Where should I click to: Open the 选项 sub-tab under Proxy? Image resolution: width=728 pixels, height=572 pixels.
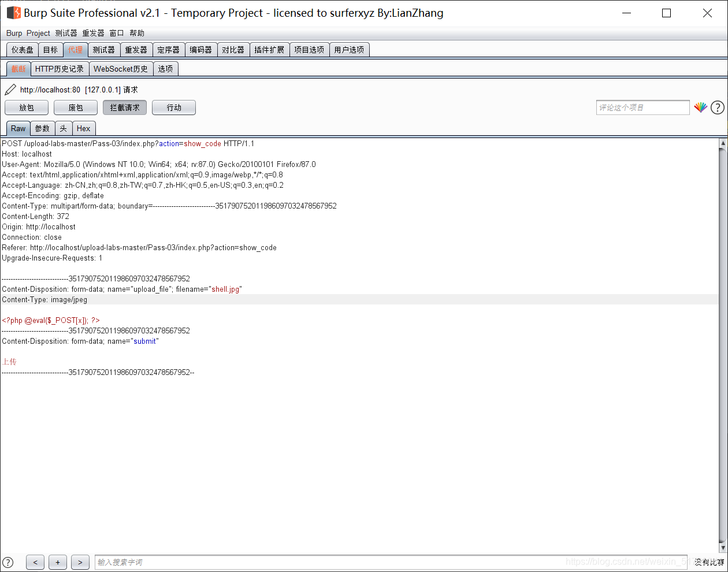pos(165,69)
